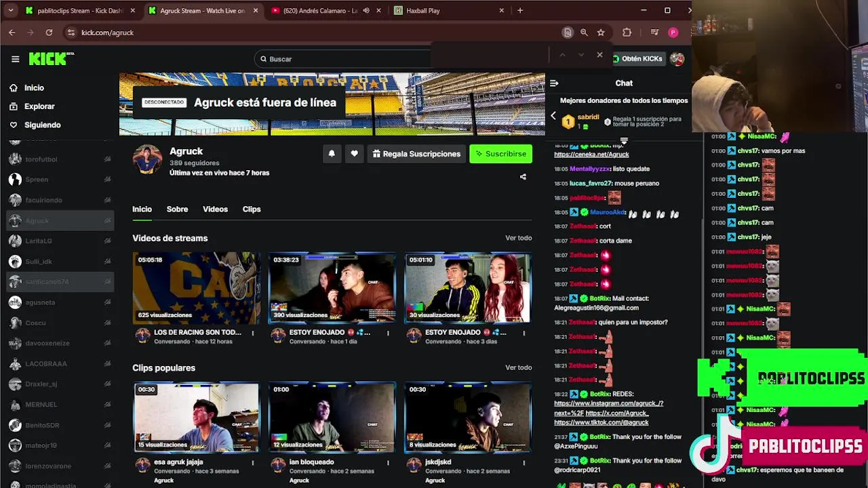Open Coscu channel in sidebar

point(60,323)
